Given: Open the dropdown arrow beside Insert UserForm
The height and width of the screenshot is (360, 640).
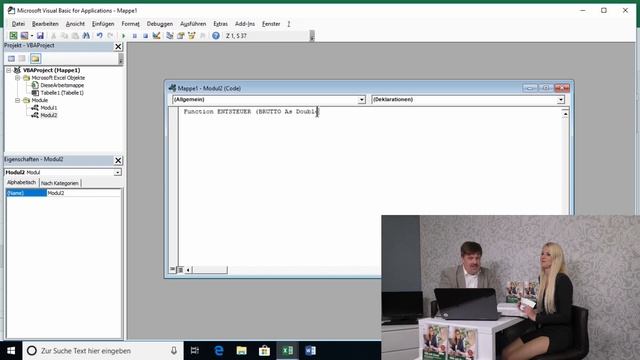Looking at the screenshot, I should click(x=31, y=36).
